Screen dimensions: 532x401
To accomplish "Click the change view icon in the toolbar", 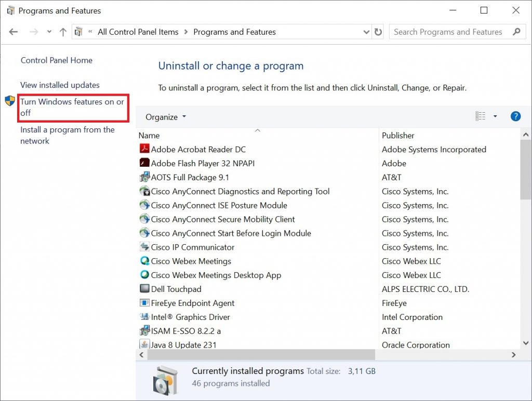I will pos(480,116).
